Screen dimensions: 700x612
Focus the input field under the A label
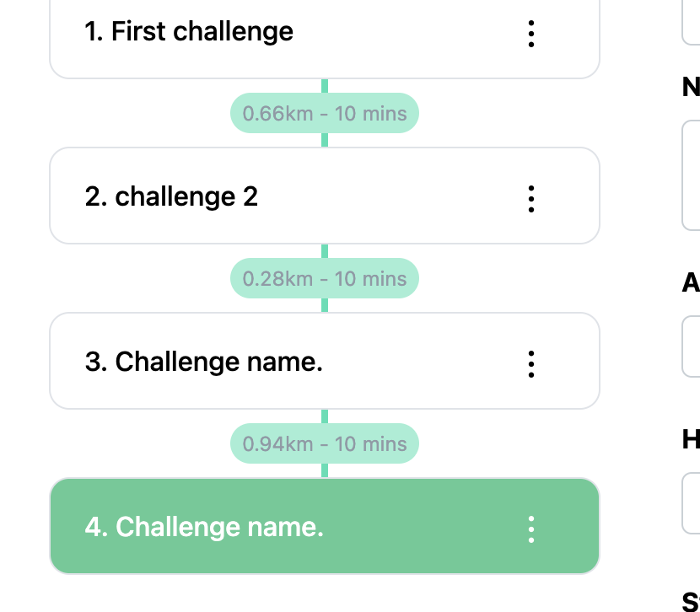click(x=691, y=346)
